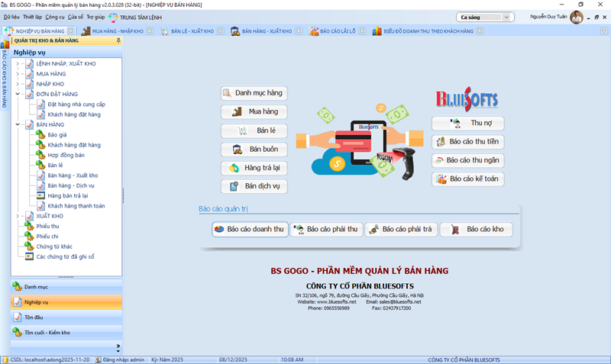Click the pin icon on Quản trị kho panel
The height and width of the screenshot is (364, 611).
coord(118,41)
